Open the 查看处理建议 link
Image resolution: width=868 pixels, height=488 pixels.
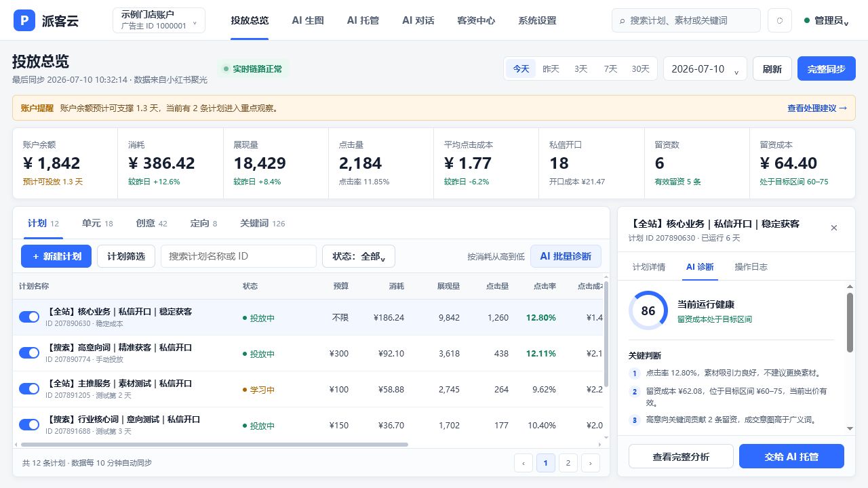tap(817, 108)
